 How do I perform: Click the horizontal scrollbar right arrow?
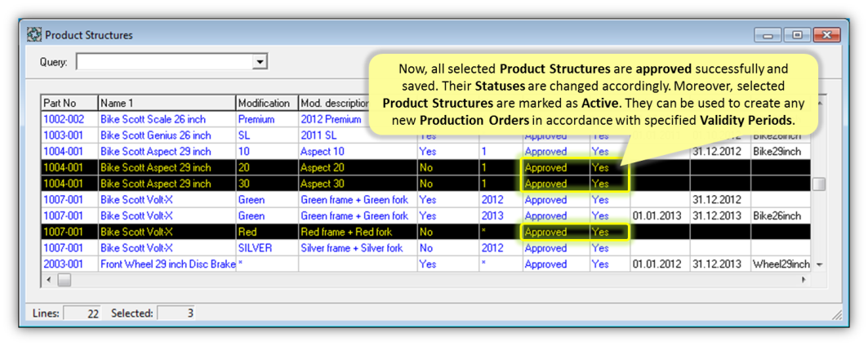[x=803, y=280]
